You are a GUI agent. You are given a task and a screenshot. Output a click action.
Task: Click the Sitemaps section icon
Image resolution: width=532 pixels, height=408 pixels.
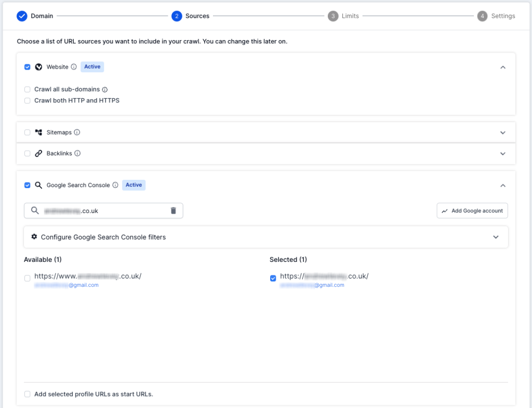[x=38, y=132]
